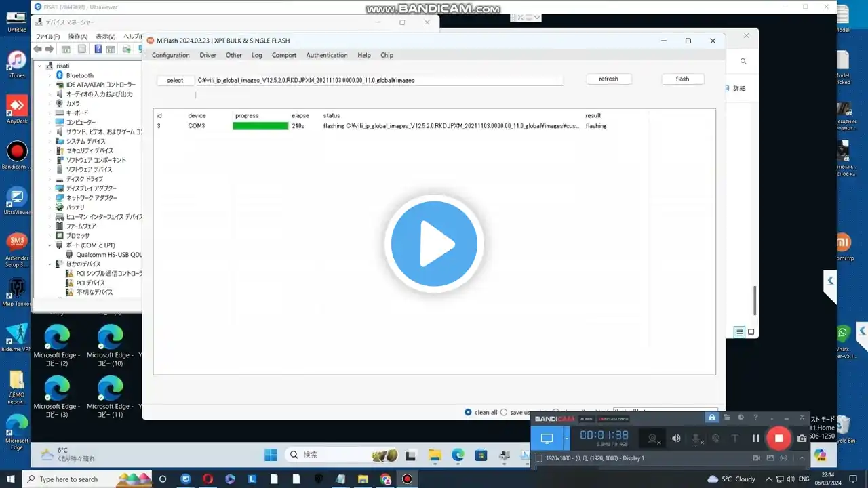Click the Windows Start button on taskbar
Image resolution: width=868 pixels, height=488 pixels.
pos(11,479)
